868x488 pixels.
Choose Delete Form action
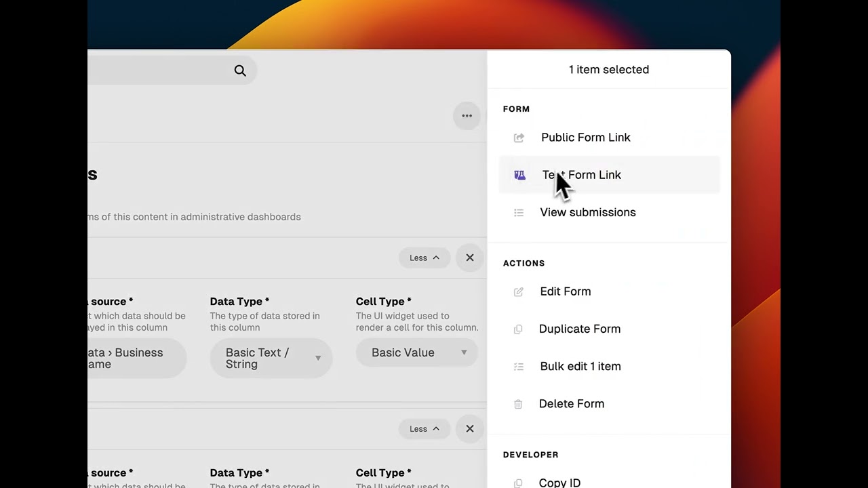[609, 404]
